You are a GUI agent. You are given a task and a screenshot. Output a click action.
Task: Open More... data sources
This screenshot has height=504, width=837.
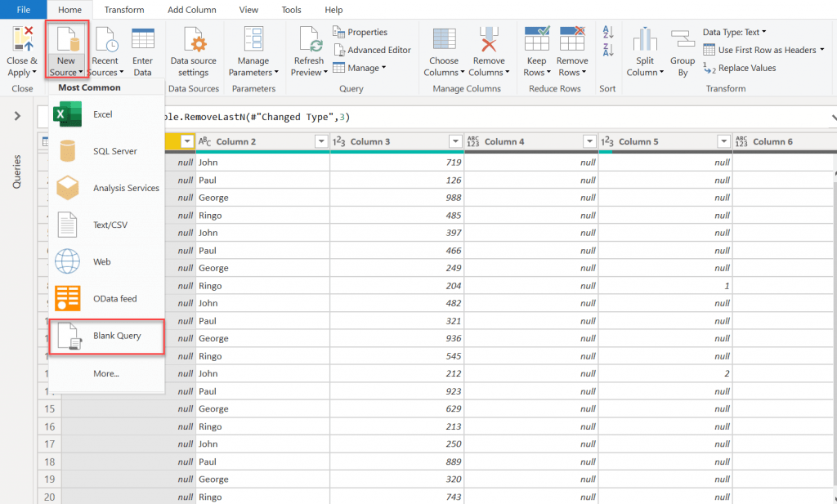point(105,373)
